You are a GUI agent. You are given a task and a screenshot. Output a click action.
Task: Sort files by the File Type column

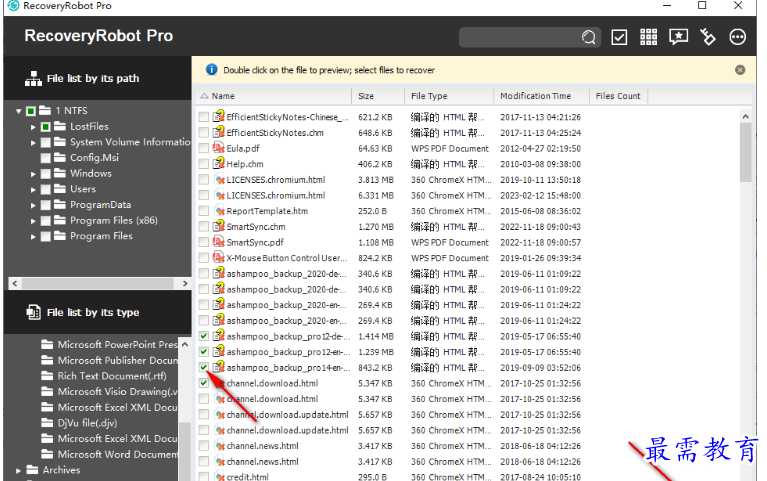[x=449, y=96]
